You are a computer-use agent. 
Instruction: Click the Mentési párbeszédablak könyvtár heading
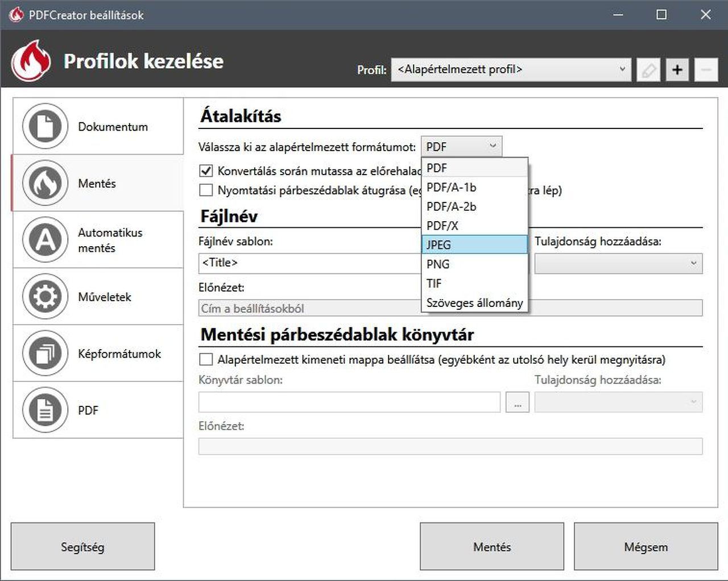(x=337, y=334)
